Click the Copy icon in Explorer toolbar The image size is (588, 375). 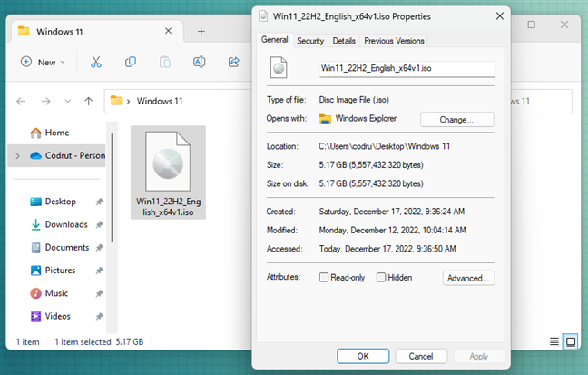click(x=131, y=62)
